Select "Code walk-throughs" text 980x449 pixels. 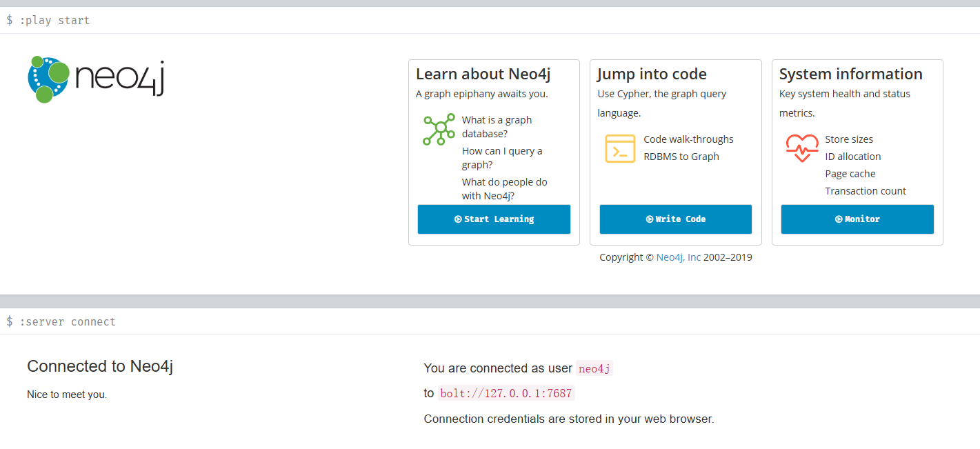[x=688, y=139]
